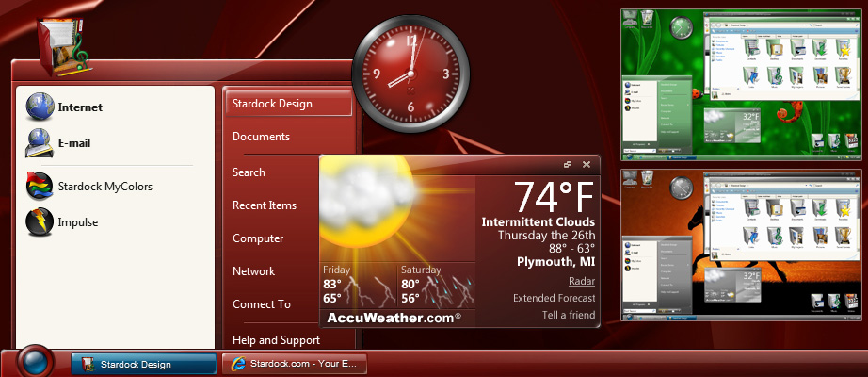This screenshot has height=377, width=868.
Task: Open the Stardock MyColors icon
Action: [x=40, y=186]
